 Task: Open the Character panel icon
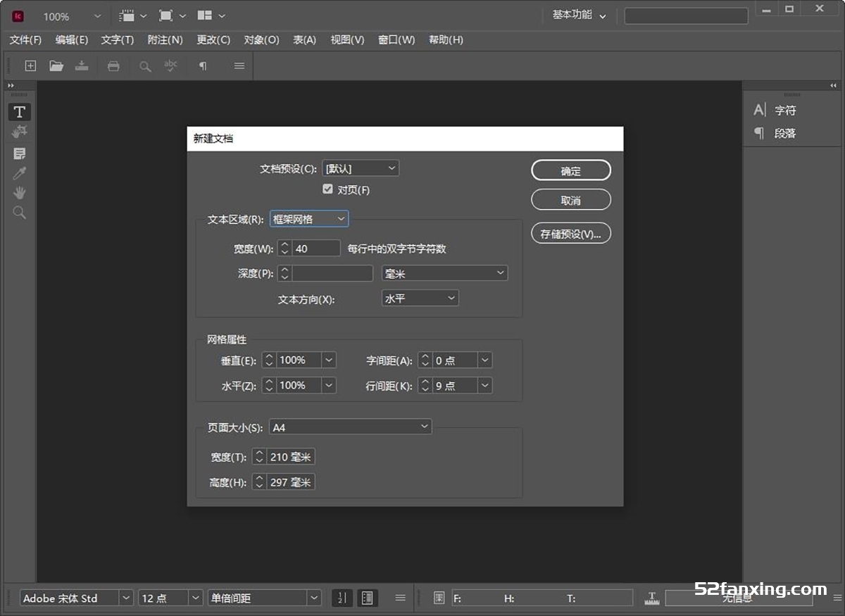tap(759, 110)
